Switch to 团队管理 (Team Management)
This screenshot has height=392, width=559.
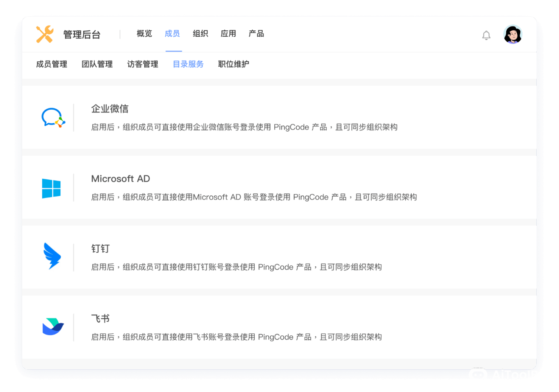coord(97,64)
